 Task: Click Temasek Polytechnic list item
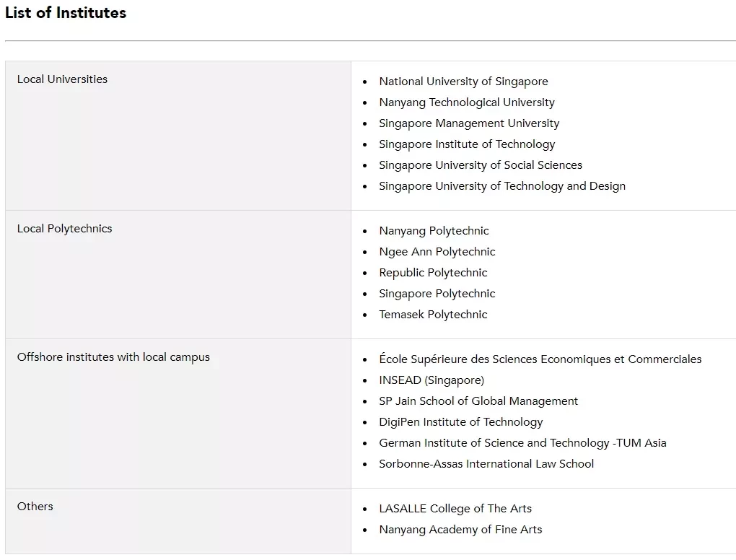pos(433,315)
